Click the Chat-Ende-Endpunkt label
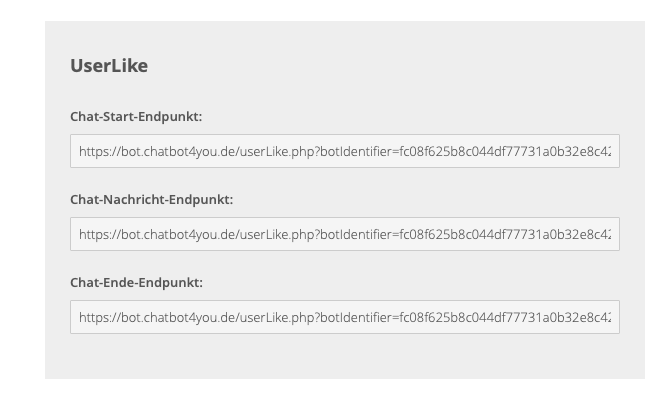Screen dimensions: 667x417 [x=136, y=283]
